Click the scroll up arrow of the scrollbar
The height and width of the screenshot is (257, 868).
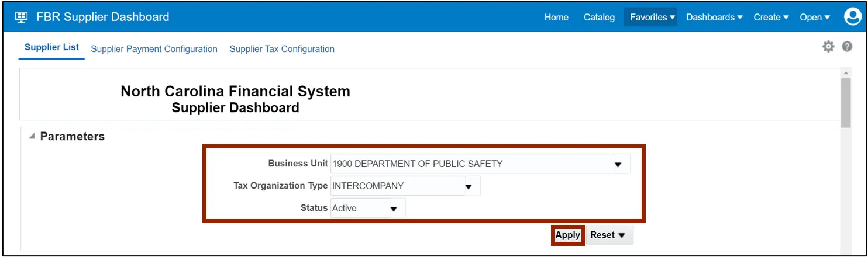point(846,73)
